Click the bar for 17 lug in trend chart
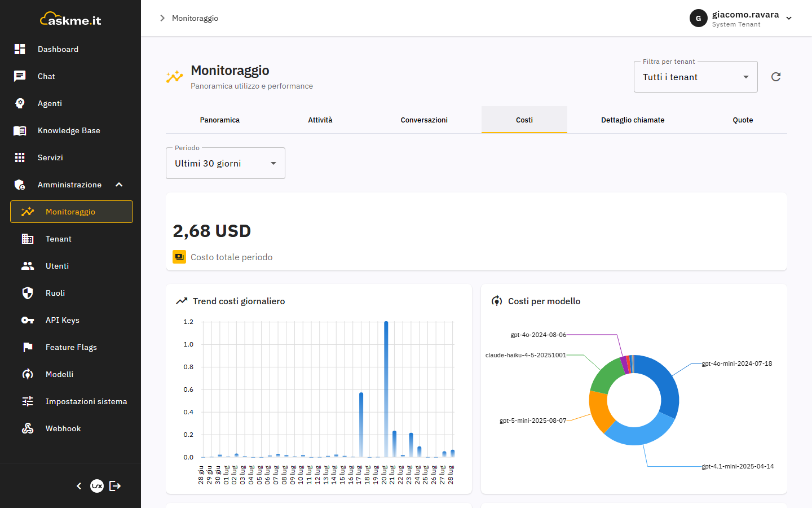Viewport: 812px width, 508px height. [361, 424]
